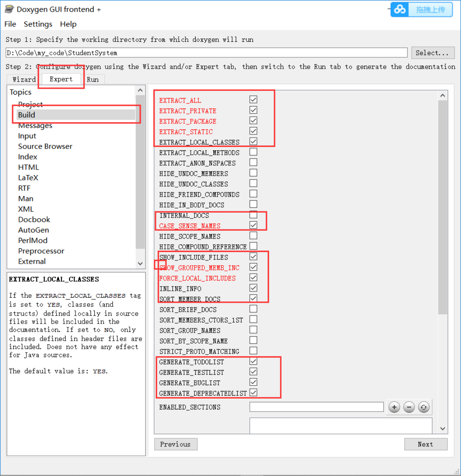This screenshot has height=476, width=461.
Task: Click the Select... directory button
Action: point(433,53)
